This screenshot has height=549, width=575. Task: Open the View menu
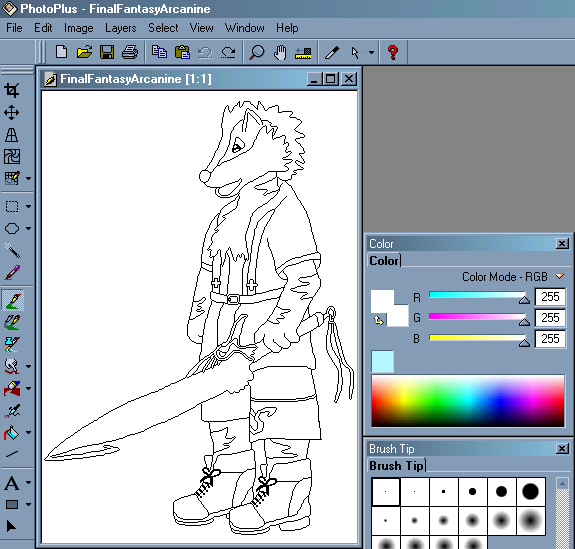[201, 28]
